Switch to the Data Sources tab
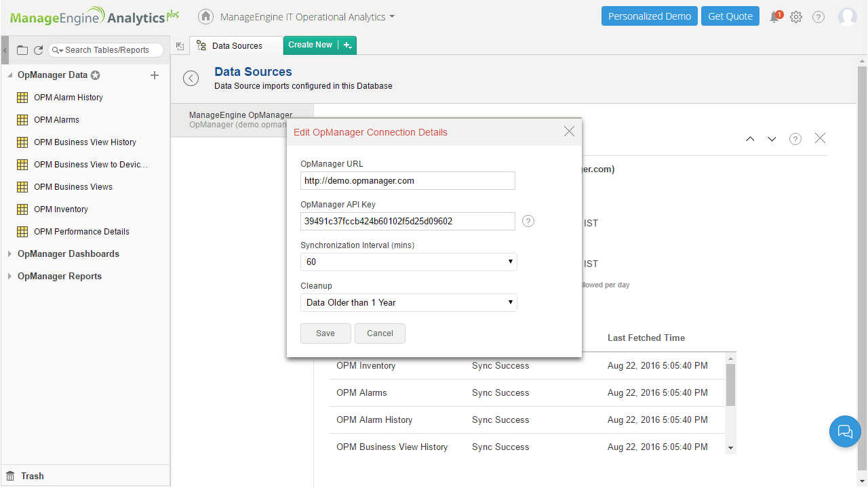 (236, 45)
